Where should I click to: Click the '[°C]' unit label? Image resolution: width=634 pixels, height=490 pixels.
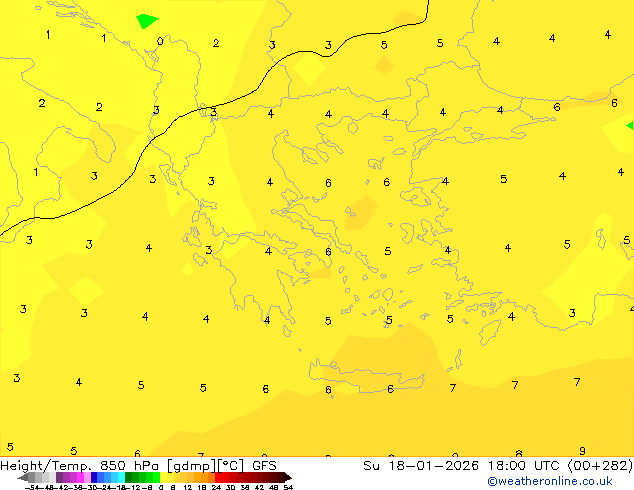pyautogui.click(x=231, y=466)
